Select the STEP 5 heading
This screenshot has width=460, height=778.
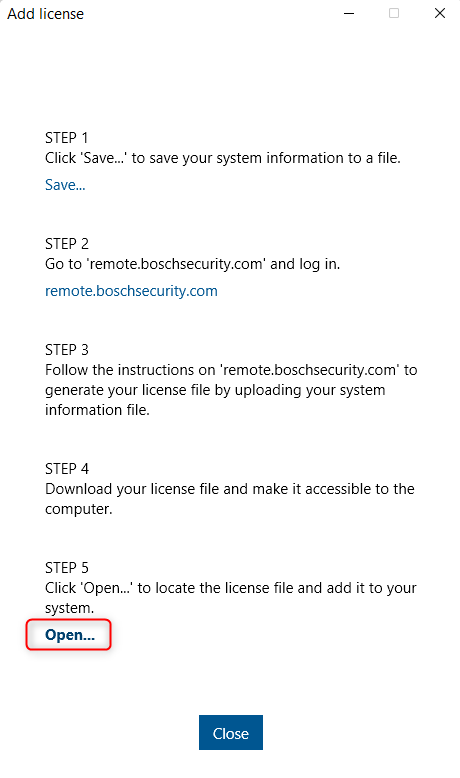point(67,568)
